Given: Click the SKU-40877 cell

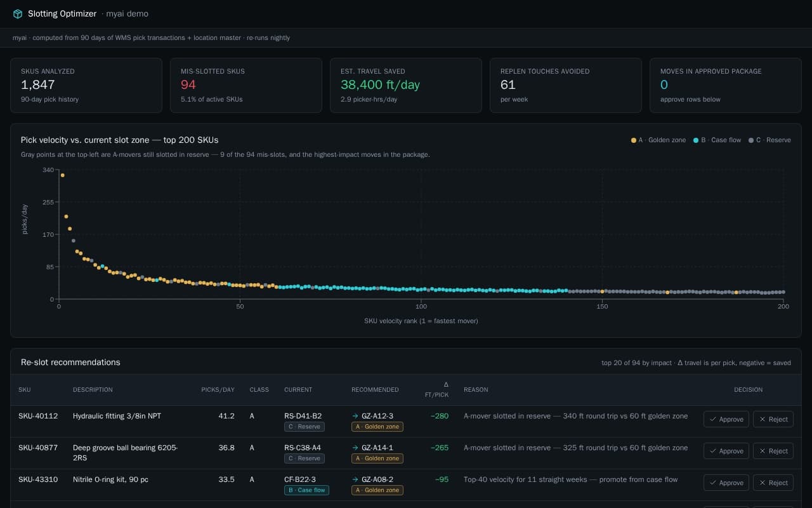Looking at the screenshot, I should coord(38,448).
